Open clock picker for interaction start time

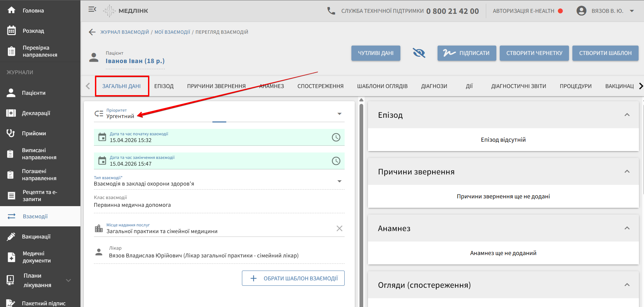(x=336, y=137)
